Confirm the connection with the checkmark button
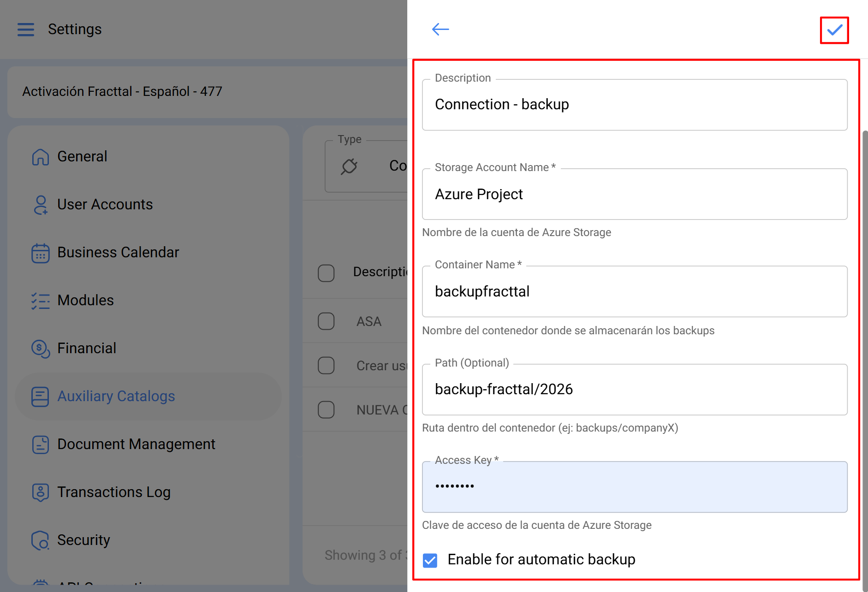Screen dimensions: 868x592 tap(834, 30)
